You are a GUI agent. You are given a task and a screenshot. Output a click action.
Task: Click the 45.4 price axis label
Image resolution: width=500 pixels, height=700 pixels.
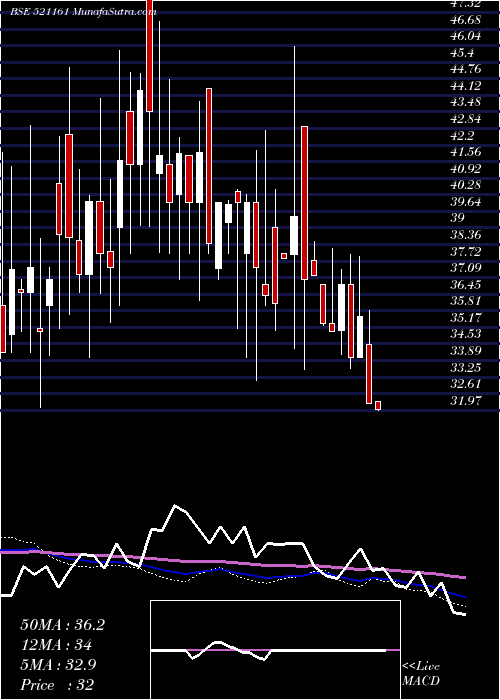click(462, 53)
